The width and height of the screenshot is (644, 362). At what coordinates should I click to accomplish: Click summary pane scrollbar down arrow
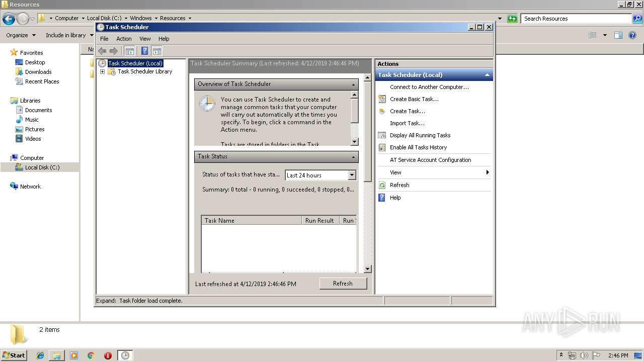click(x=367, y=269)
